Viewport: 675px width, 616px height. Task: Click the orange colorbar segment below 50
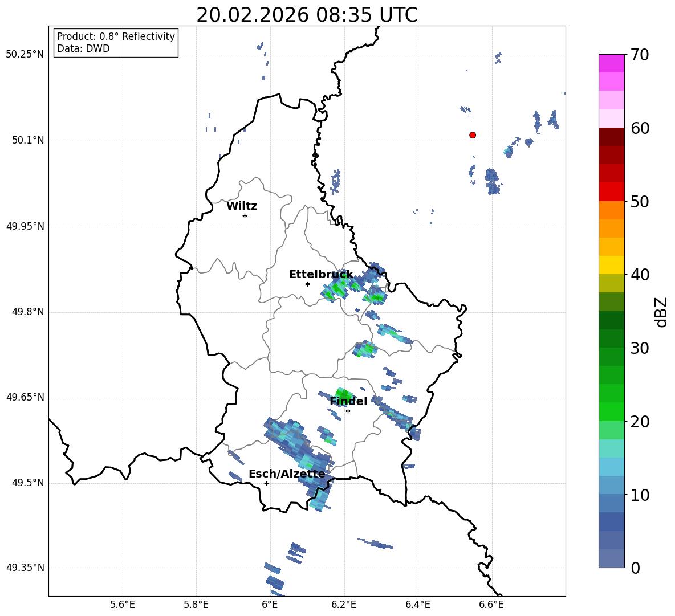(611, 210)
